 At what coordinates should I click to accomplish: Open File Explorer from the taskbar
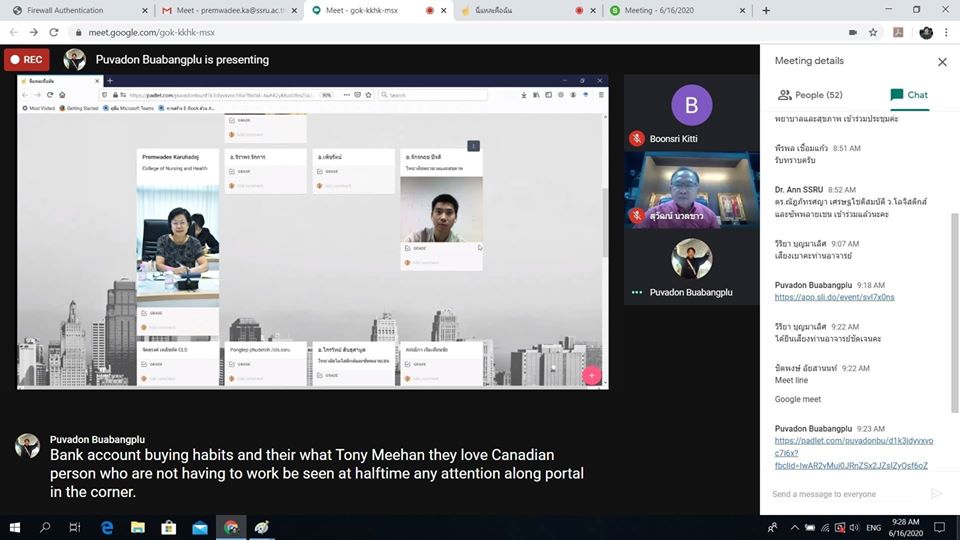pyautogui.click(x=138, y=527)
